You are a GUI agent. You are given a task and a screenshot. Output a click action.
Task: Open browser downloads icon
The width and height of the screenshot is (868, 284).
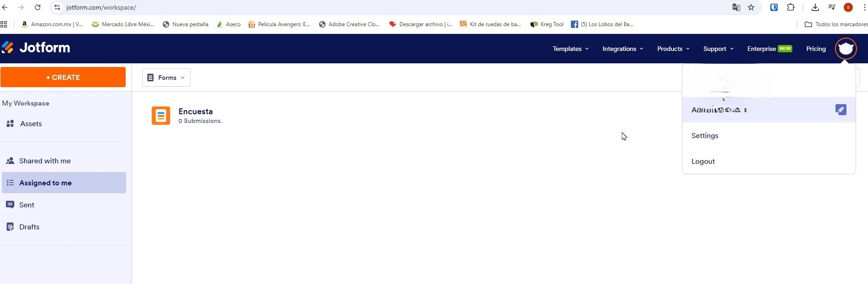click(x=815, y=7)
